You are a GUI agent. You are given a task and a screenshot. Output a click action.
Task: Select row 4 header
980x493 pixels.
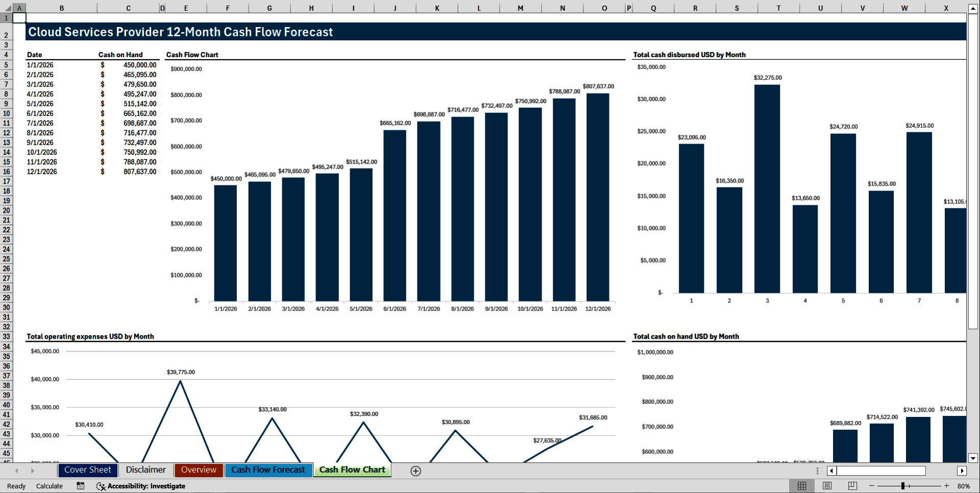click(x=6, y=55)
